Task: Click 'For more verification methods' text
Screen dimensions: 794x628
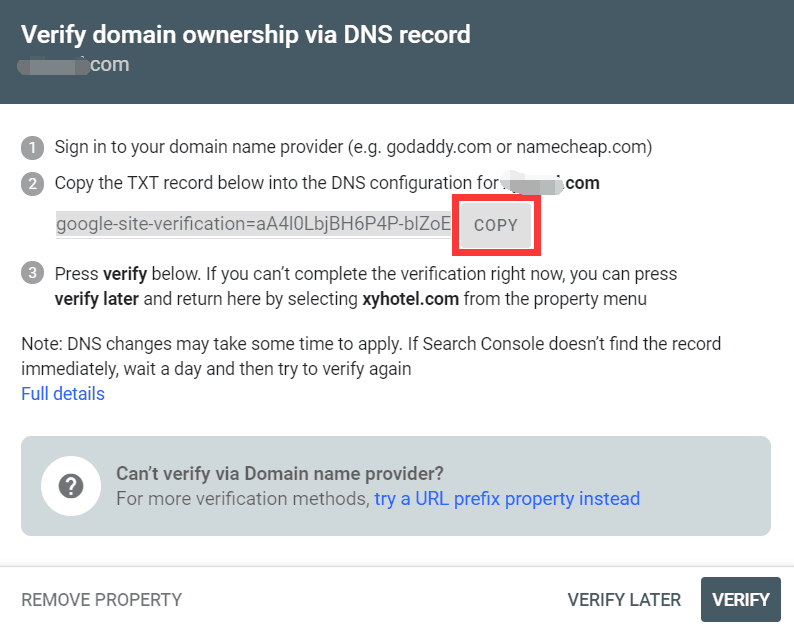Action: click(x=242, y=498)
